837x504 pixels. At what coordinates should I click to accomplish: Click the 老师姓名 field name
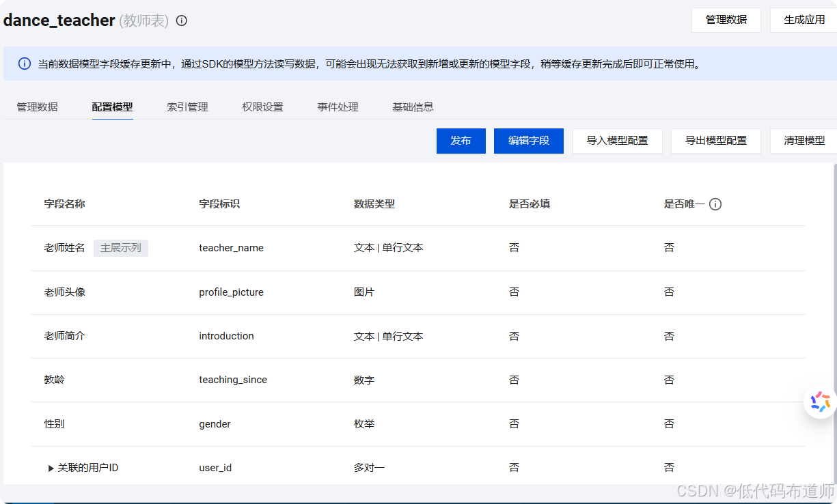pos(65,248)
